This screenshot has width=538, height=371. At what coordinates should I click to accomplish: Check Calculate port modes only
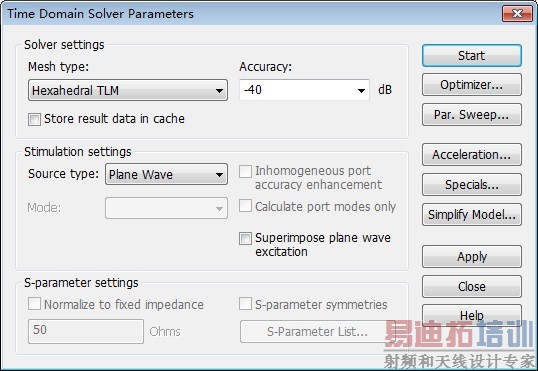[245, 206]
